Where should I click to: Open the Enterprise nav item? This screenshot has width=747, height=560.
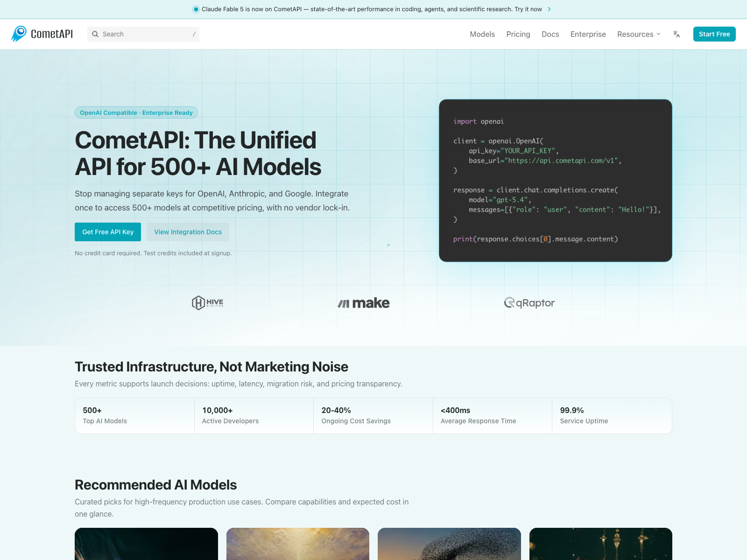[588, 34]
